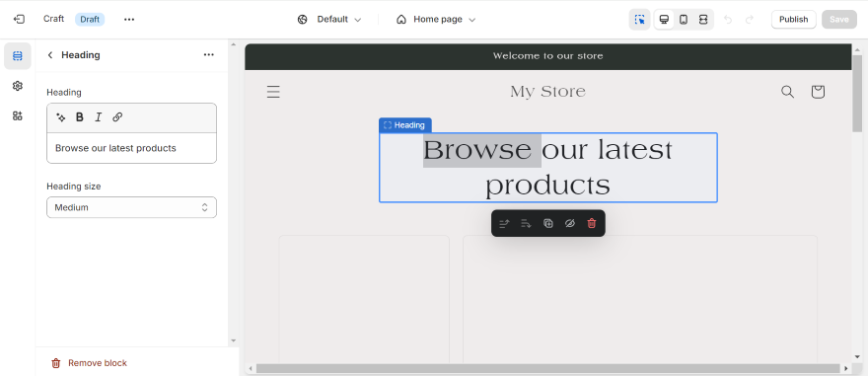Image resolution: width=868 pixels, height=376 pixels.
Task: Click the Draft status badge
Action: 90,20
